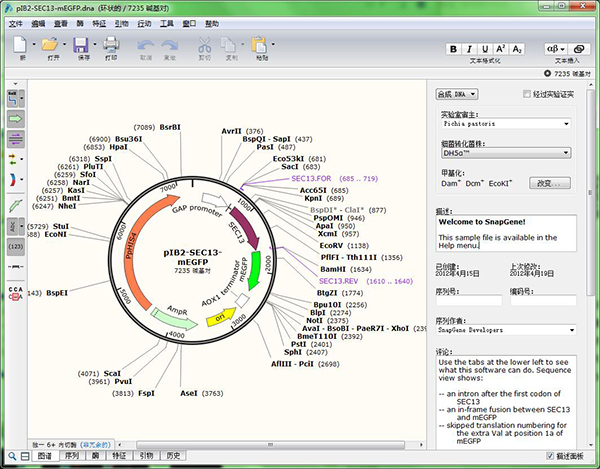
Task: Switch to the 引物 tab at bottom
Action: 146,456
